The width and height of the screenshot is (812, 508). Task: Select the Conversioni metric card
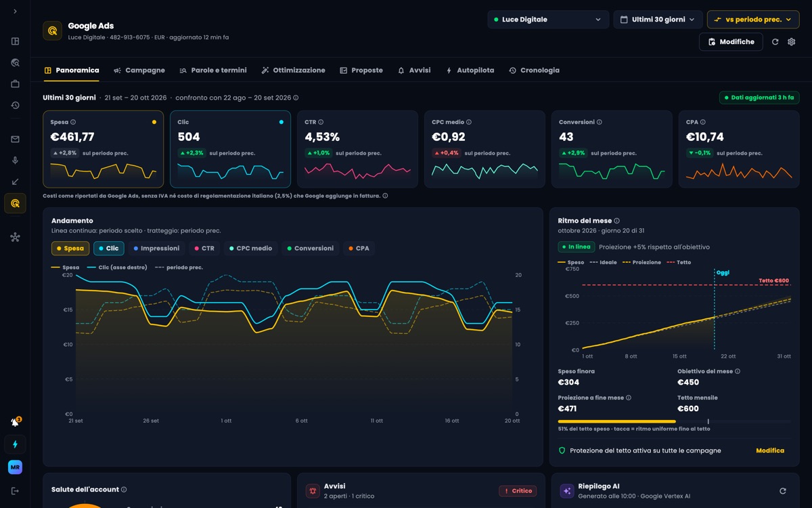click(612, 149)
